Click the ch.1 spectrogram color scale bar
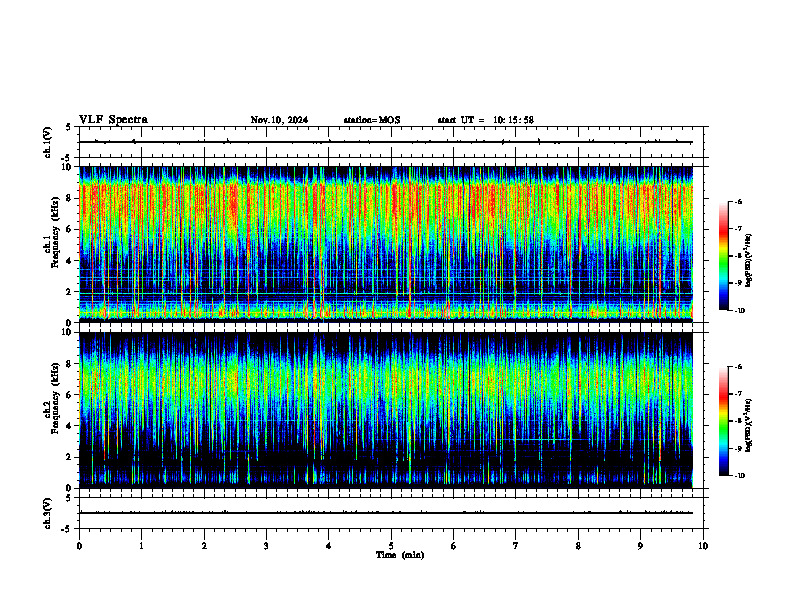The width and height of the screenshot is (792, 612). coord(723,256)
